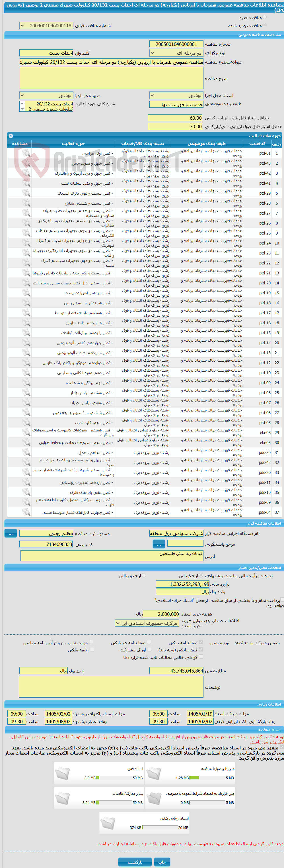Click ellipsis button beside مرجع پاسخگویی
Viewport: 284px width, 868px height.
pos(159,544)
